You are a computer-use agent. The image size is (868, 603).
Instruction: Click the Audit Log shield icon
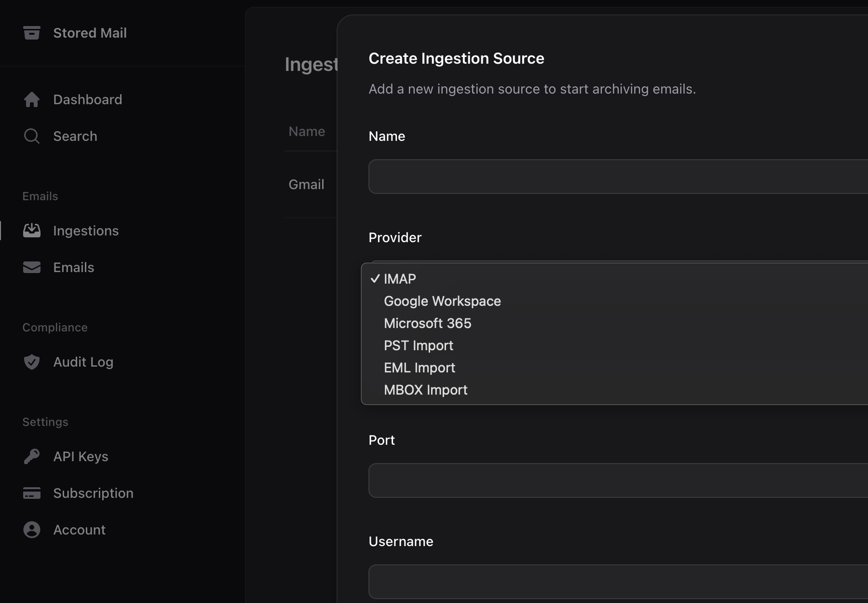tap(32, 362)
